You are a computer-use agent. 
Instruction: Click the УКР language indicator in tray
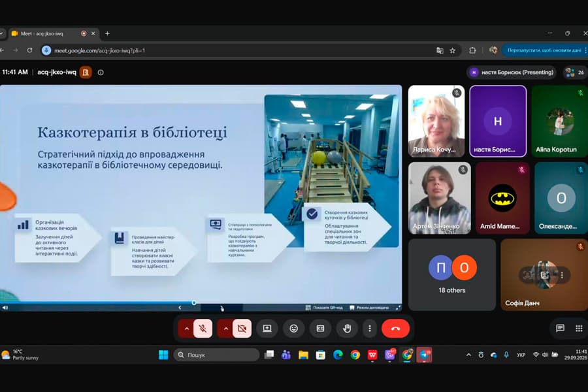(x=521, y=355)
